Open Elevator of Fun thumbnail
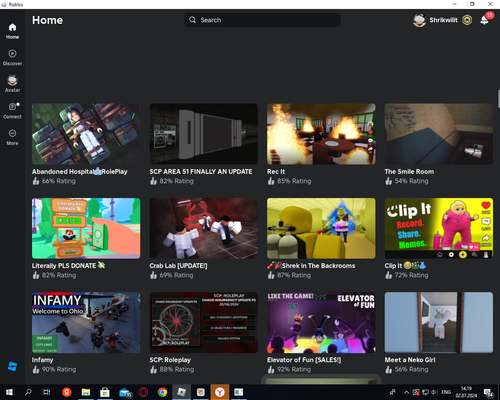500x400 pixels. tap(321, 323)
